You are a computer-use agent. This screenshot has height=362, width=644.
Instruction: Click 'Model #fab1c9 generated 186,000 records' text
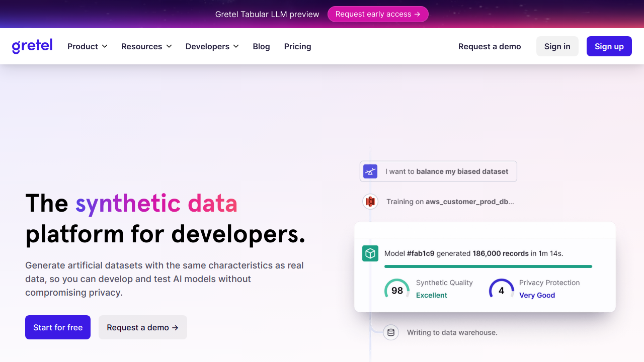456,253
